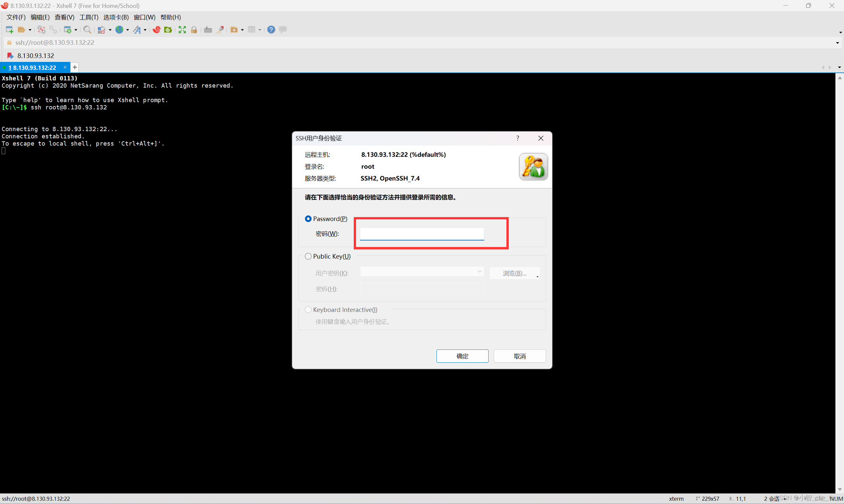This screenshot has width=844, height=504.
Task: Open the 帮助(H) menu
Action: coord(171,17)
